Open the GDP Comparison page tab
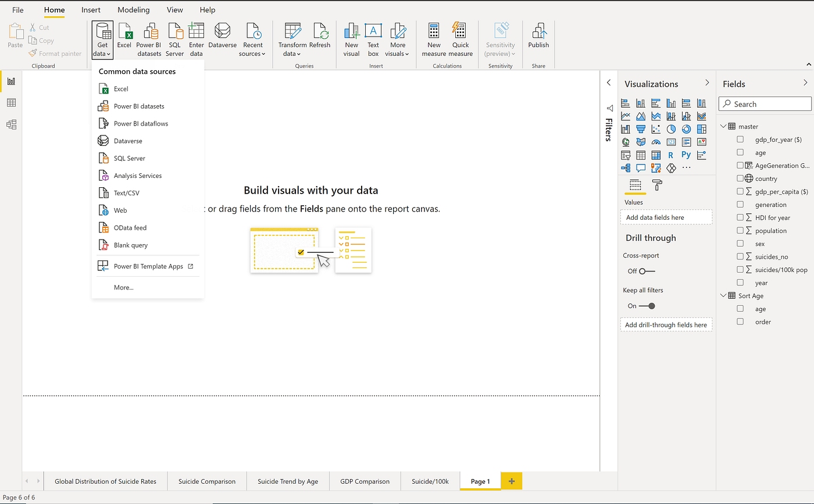The width and height of the screenshot is (814, 504). point(365,481)
